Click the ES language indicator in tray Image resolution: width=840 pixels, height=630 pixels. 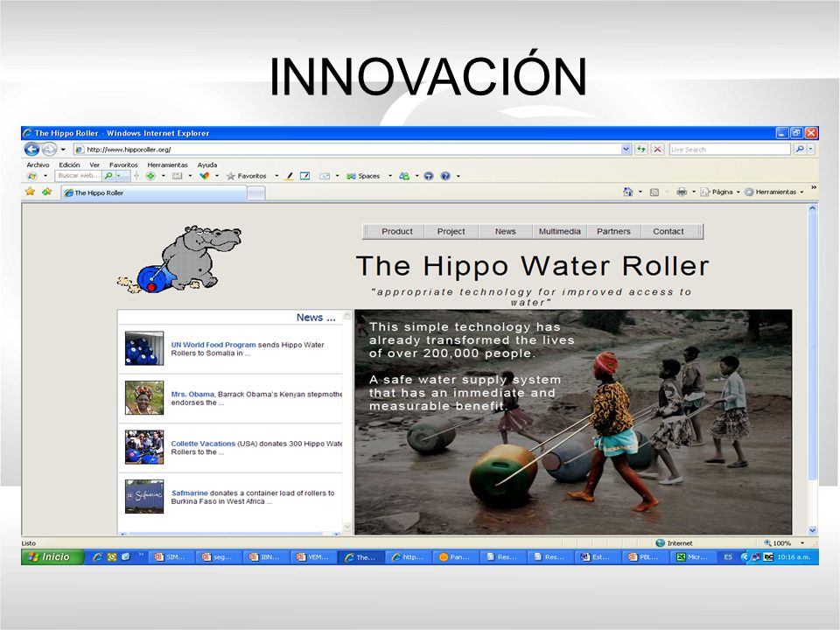tap(727, 557)
